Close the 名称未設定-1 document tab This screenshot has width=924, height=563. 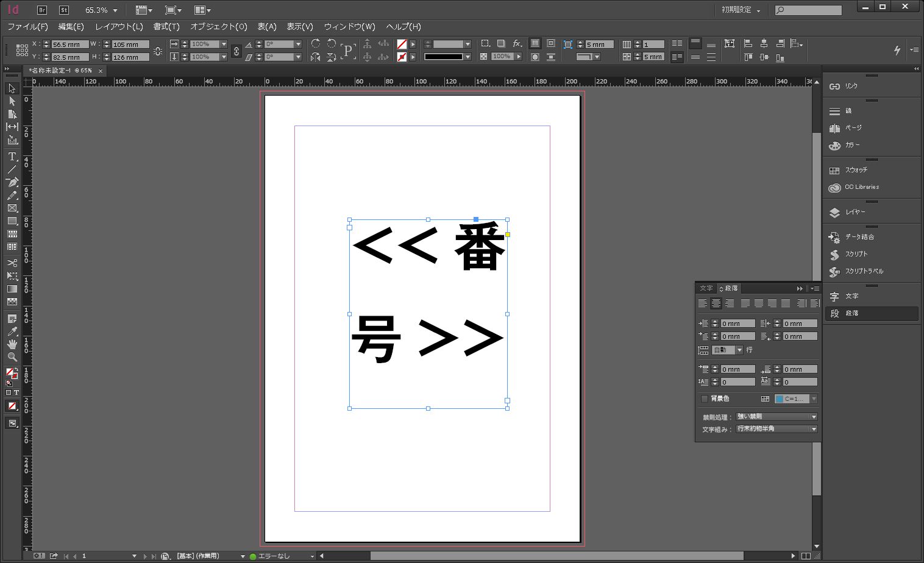[101, 71]
